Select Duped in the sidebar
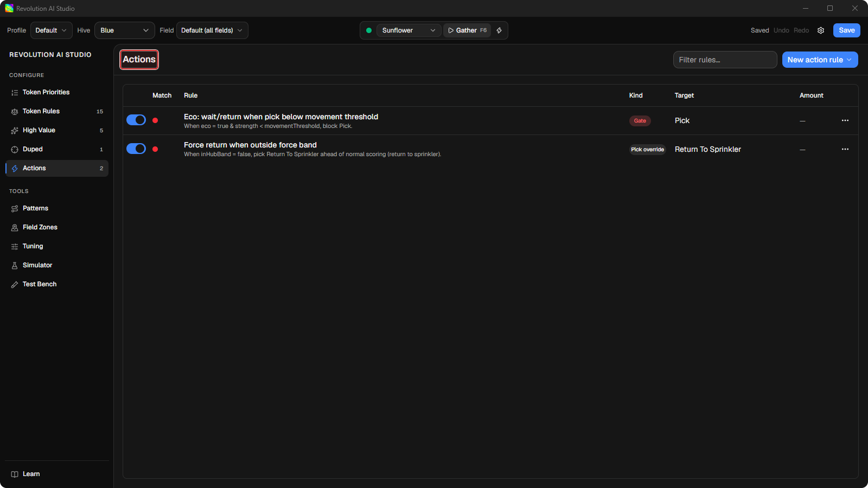The width and height of the screenshot is (868, 488). 57,149
